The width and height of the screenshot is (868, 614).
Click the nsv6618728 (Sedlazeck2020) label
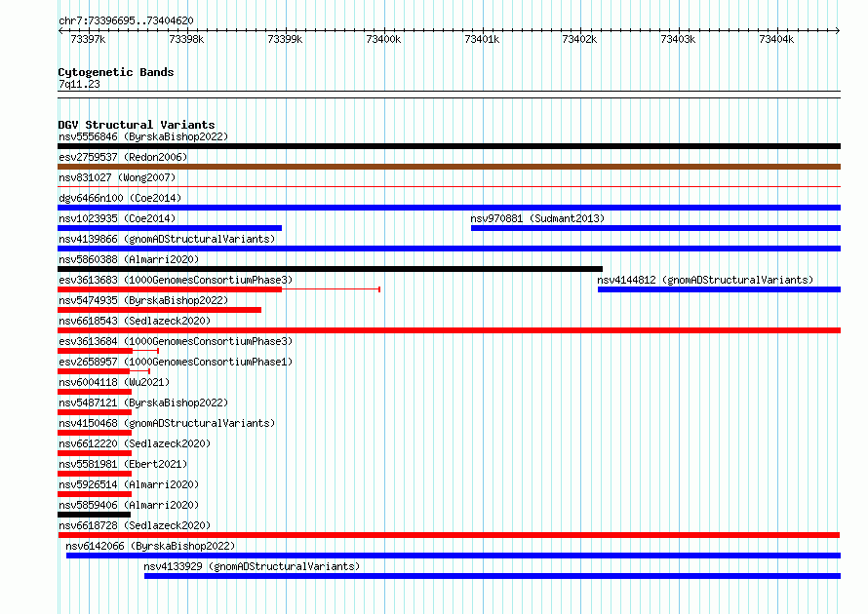(135, 525)
